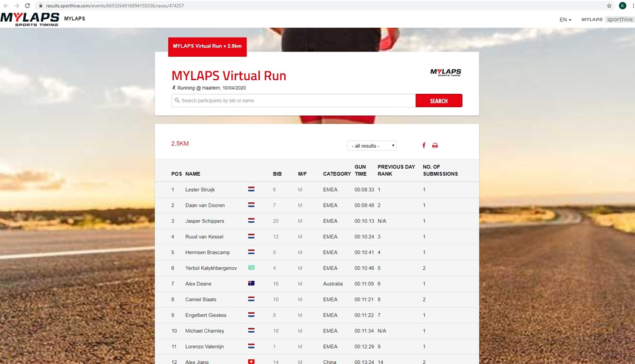Click the POS column header

pos(177,174)
